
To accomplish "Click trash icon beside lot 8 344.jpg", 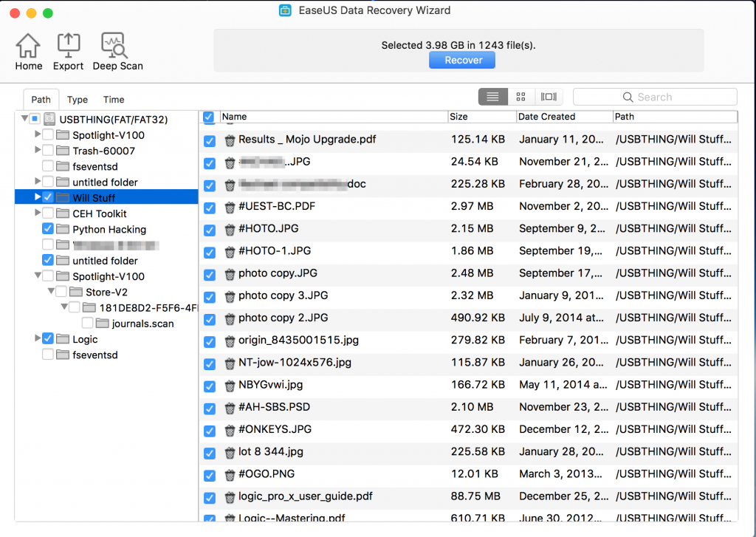I will click(x=230, y=453).
